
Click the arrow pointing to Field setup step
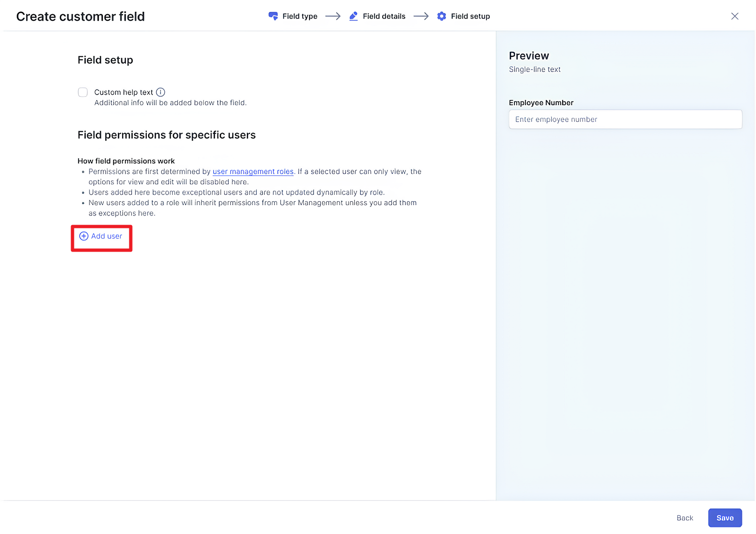421,16
